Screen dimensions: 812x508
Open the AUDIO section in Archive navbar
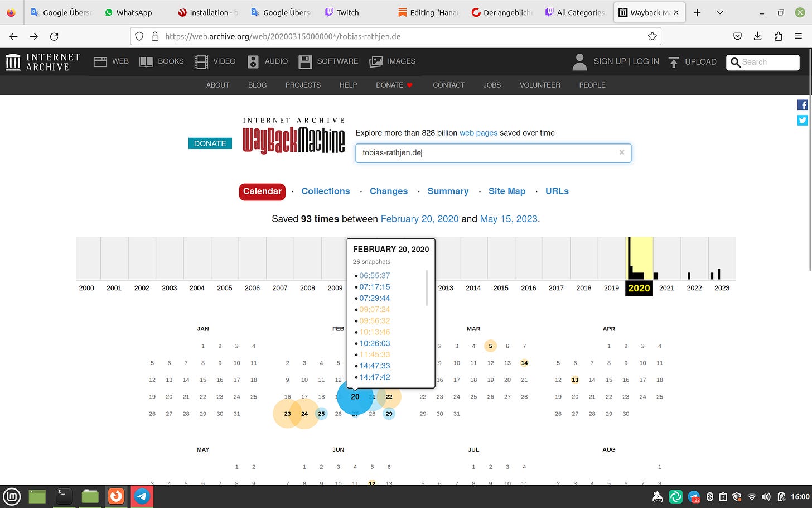[x=268, y=61]
